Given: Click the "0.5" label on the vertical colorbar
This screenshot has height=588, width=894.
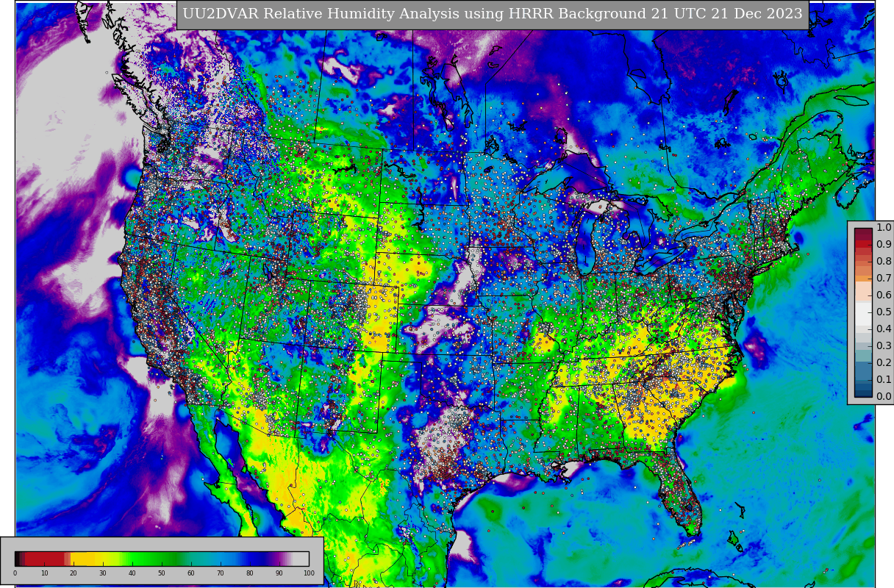Looking at the screenshot, I should click(884, 312).
